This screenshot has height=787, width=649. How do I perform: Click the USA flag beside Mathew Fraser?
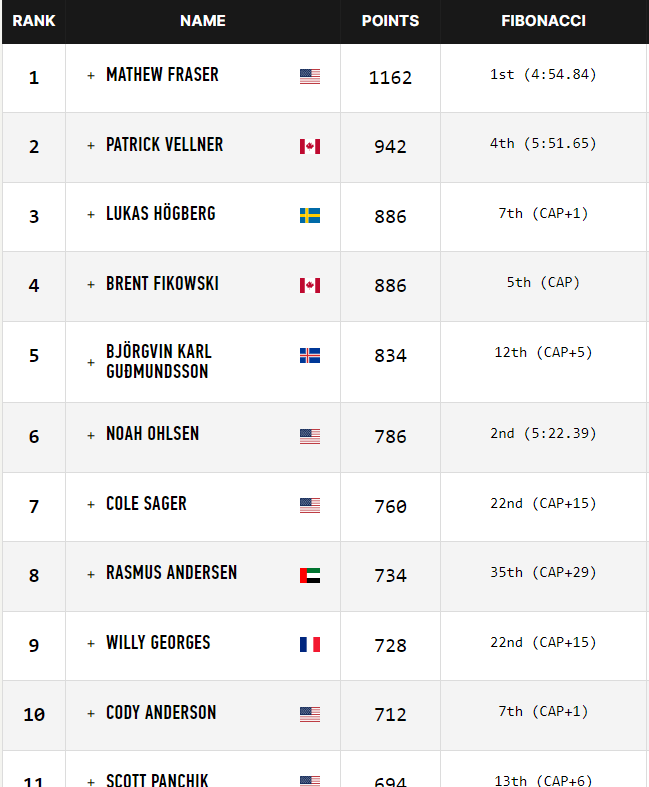coord(310,76)
